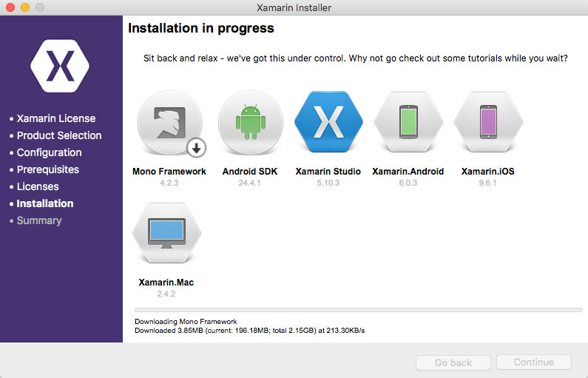The height and width of the screenshot is (378, 588).
Task: Click the Mono download arrow badge
Action: pos(196,148)
